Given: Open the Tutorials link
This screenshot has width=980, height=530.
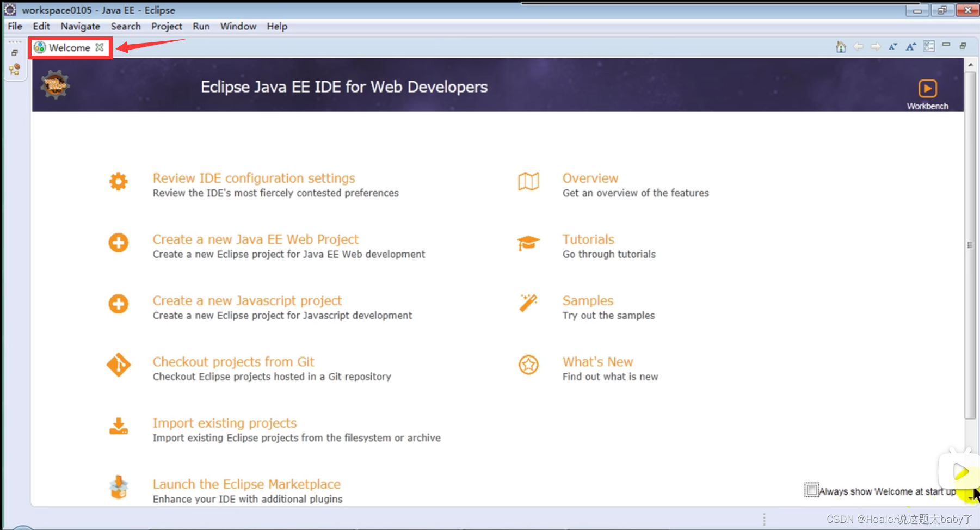Looking at the screenshot, I should tap(588, 239).
